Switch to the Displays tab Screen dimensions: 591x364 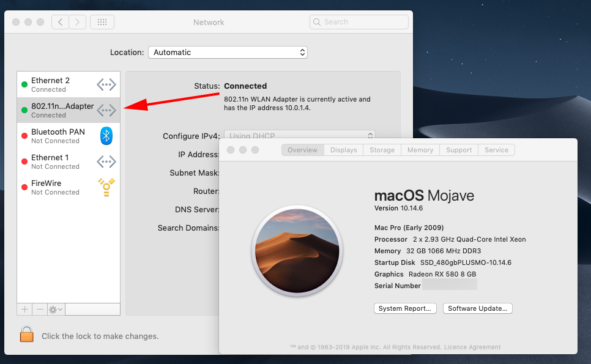pyautogui.click(x=344, y=150)
